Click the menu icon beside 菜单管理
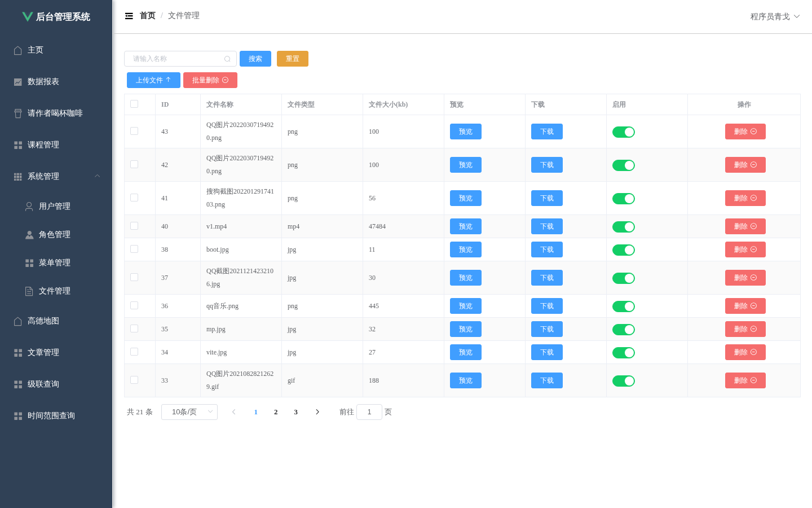Viewport: 812px width, 508px height. [29, 263]
